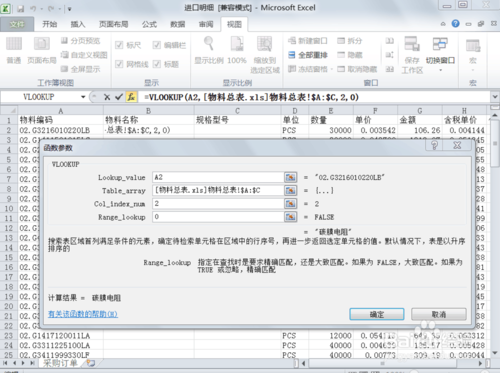Collapse dialog via Lookup_value range selector
Screen dimensions: 500x373
point(290,177)
